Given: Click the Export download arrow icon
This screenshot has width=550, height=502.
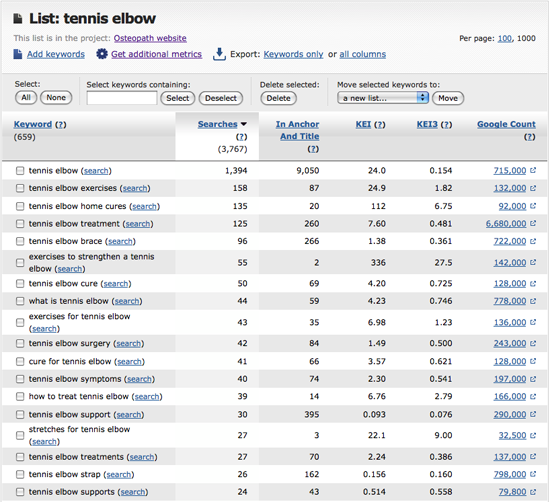Looking at the screenshot, I should (219, 54).
